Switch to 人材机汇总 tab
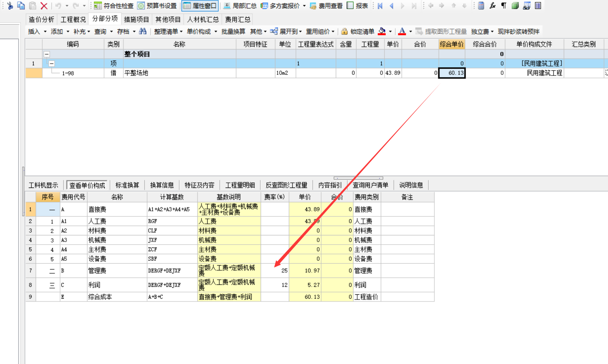 (x=203, y=19)
